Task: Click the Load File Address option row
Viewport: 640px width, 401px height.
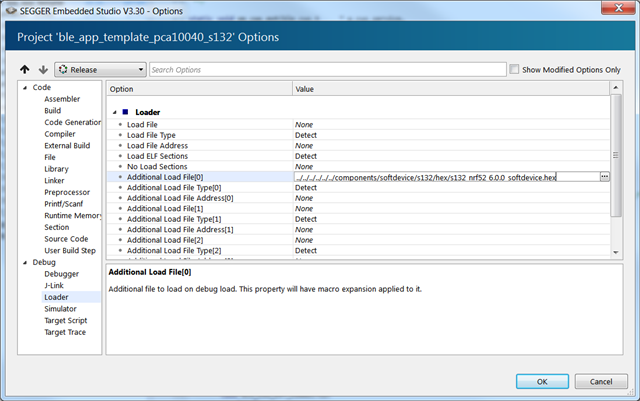Action: tap(358, 146)
